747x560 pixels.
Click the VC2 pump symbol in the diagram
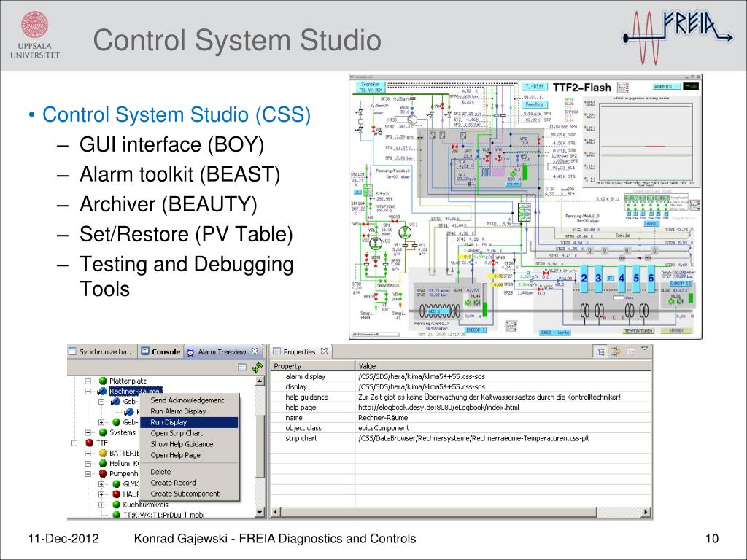[x=376, y=243]
